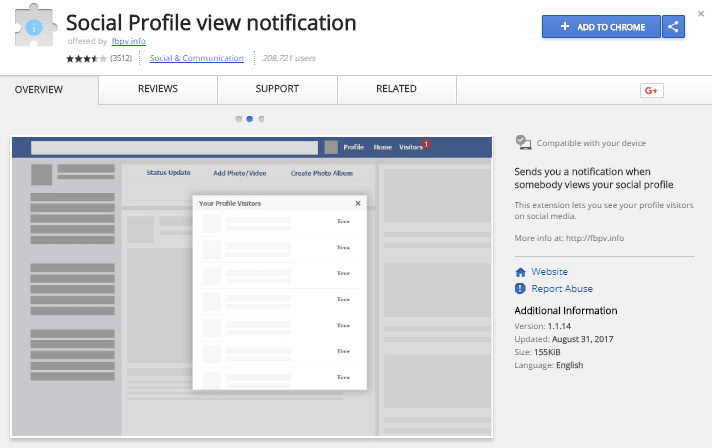
Task: Select the second screenshot carousel dot
Action: [x=249, y=119]
